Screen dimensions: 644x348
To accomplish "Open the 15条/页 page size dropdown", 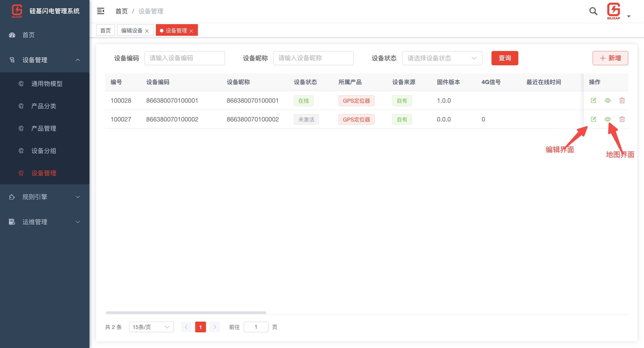I will point(151,327).
